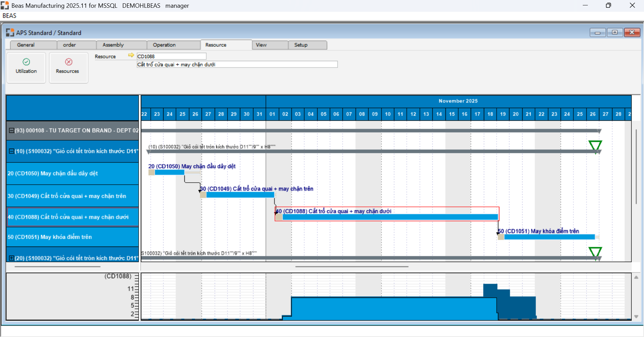
Task: Click green triangle milestone marker for assembly 20
Action: 595,252
